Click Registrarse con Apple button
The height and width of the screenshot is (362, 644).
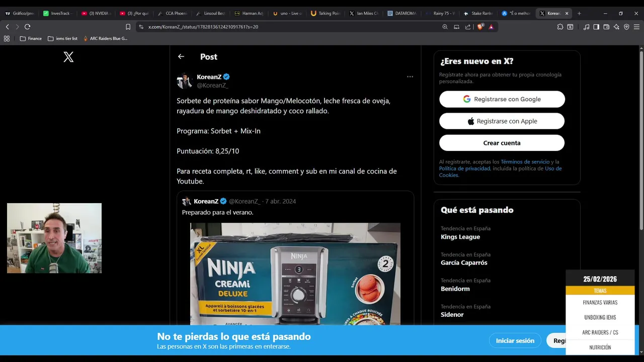(502, 121)
